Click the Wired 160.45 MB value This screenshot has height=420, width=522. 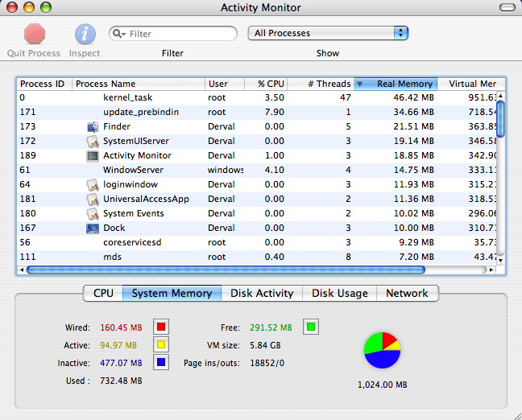(121, 327)
